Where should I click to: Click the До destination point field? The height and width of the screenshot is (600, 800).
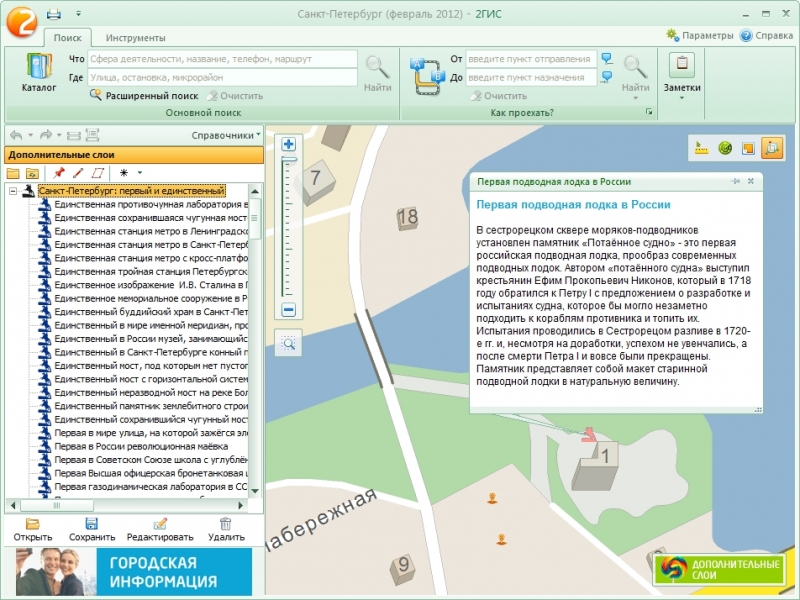(x=531, y=78)
